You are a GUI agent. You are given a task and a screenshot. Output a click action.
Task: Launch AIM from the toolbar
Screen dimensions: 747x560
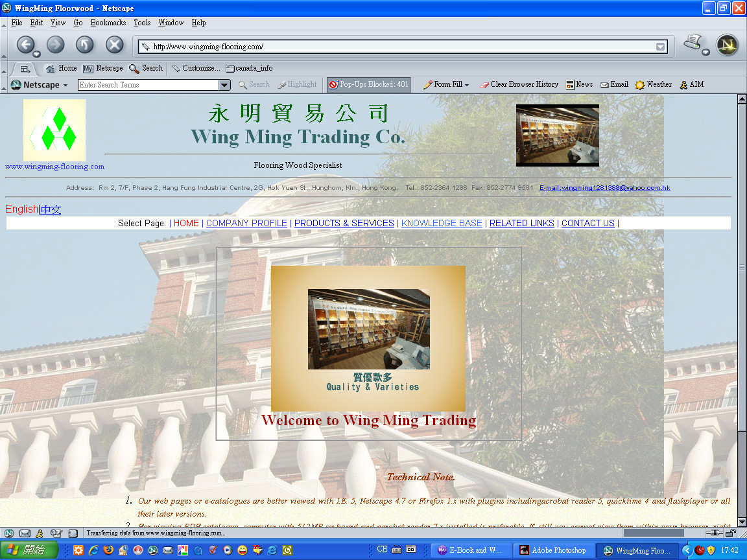[691, 84]
